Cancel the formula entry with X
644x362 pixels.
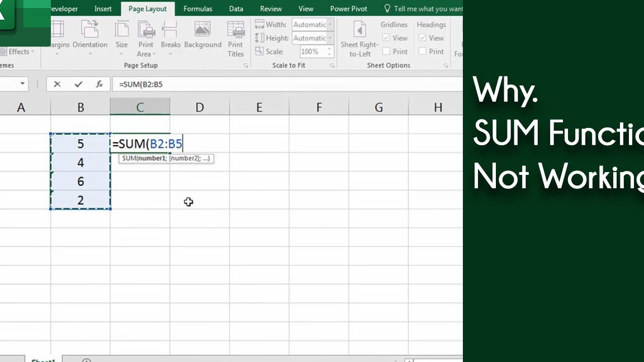(x=57, y=84)
